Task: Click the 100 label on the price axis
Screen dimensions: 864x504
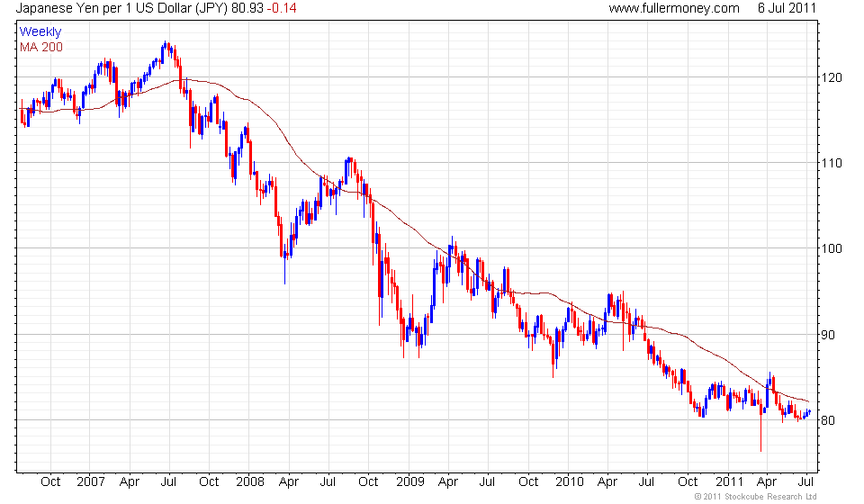Action: click(x=832, y=248)
